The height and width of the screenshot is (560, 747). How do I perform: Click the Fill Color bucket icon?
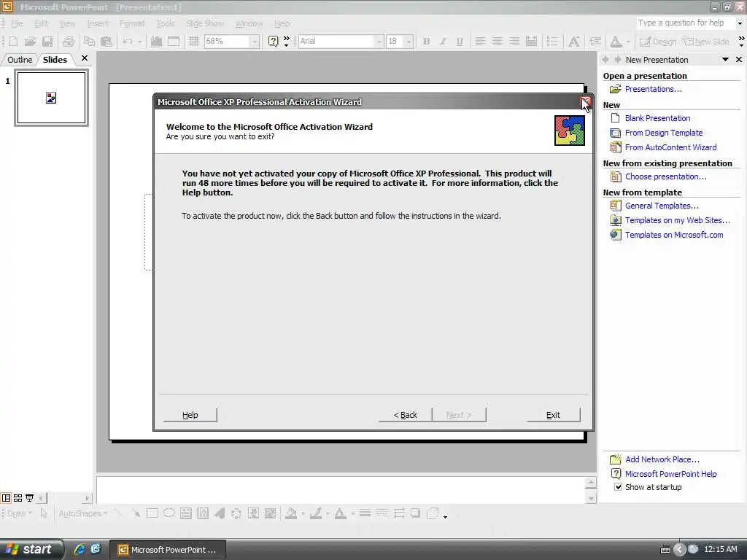pos(290,513)
